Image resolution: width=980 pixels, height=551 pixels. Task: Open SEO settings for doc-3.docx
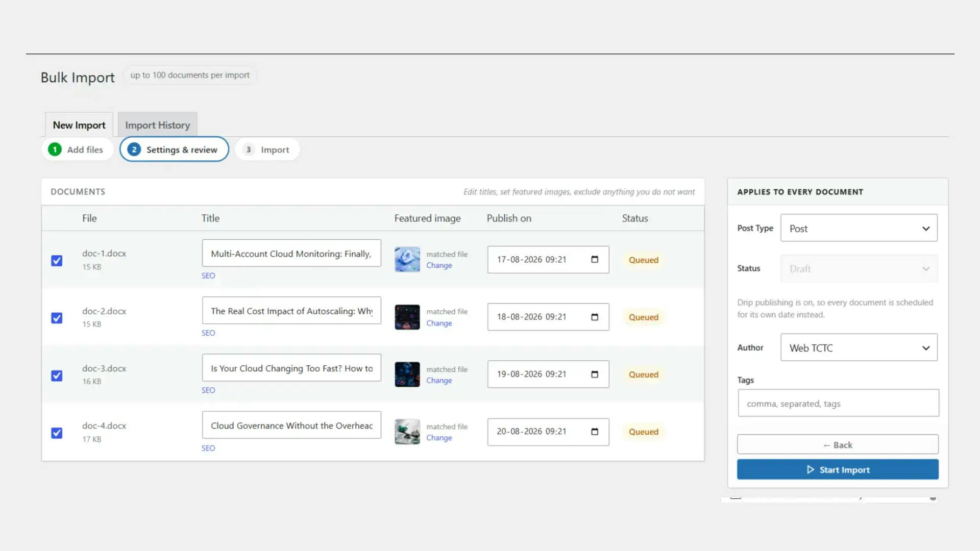[x=208, y=390]
